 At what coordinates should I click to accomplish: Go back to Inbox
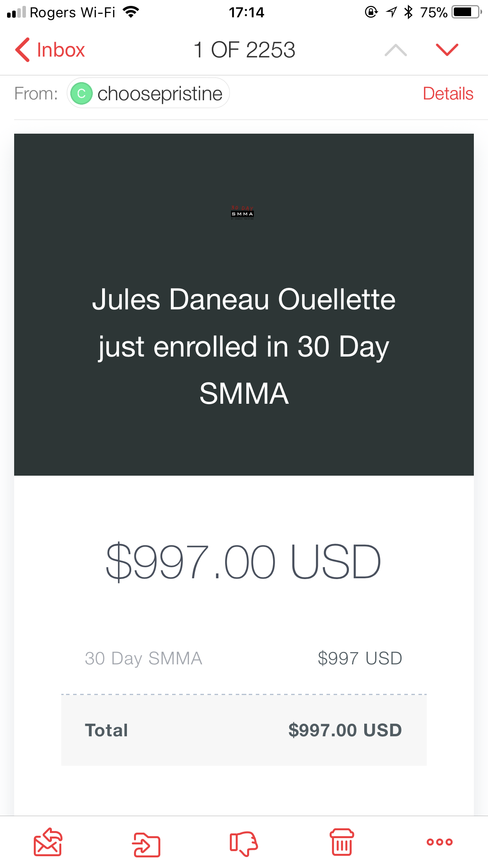(50, 50)
